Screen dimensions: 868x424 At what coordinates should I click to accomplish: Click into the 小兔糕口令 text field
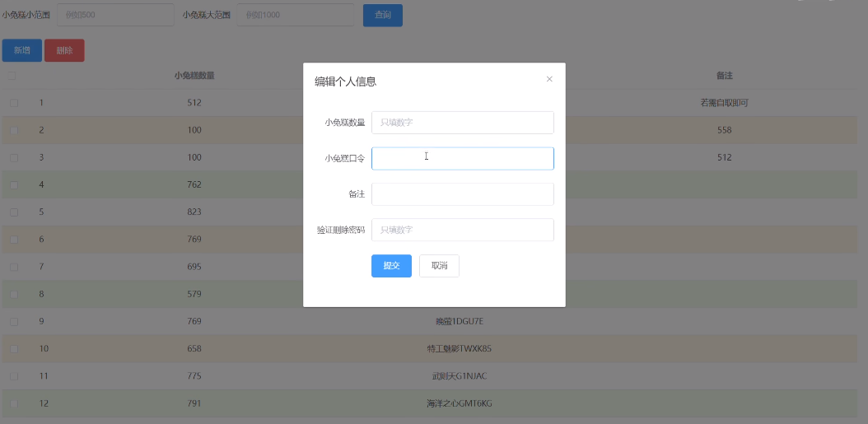coord(462,158)
